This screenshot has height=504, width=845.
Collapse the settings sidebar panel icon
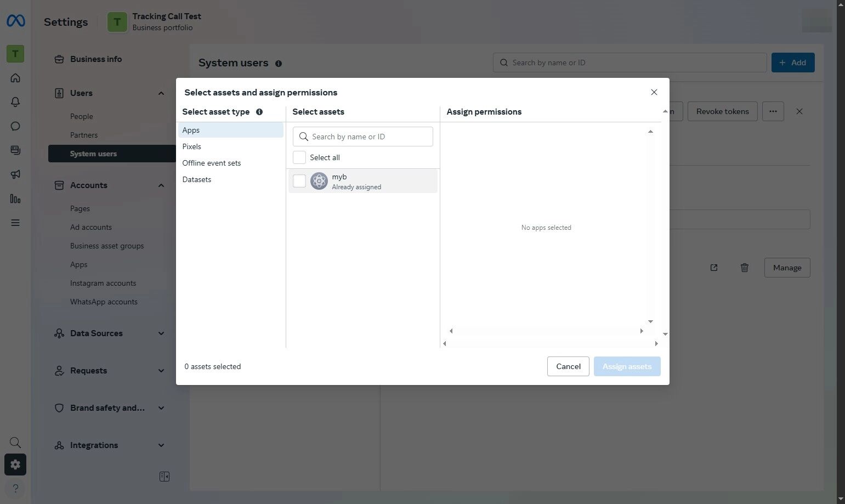(165, 477)
